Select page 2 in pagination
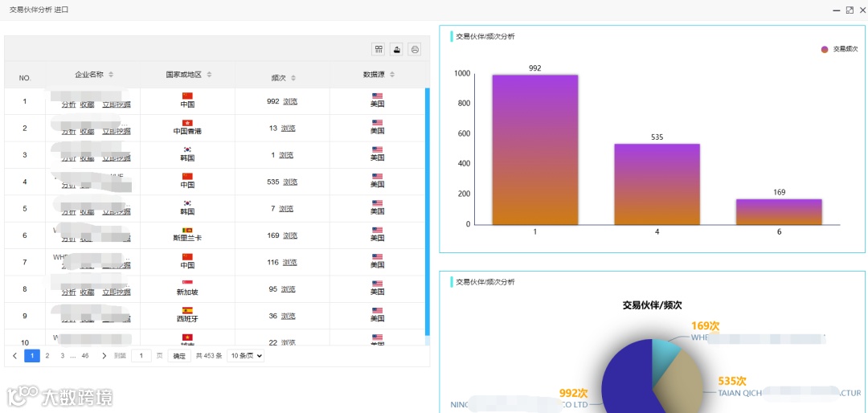This screenshot has width=868, height=413. click(x=47, y=356)
